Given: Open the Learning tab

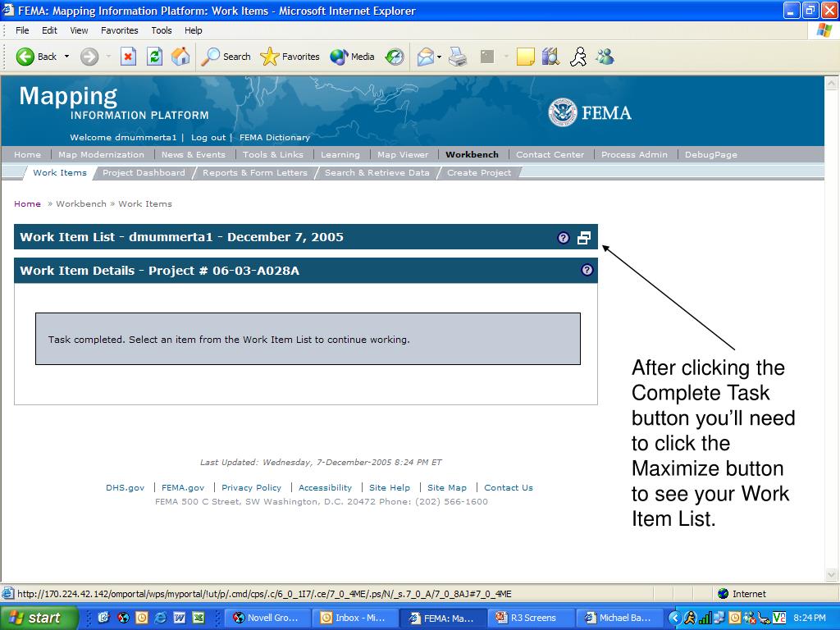Looking at the screenshot, I should [340, 154].
